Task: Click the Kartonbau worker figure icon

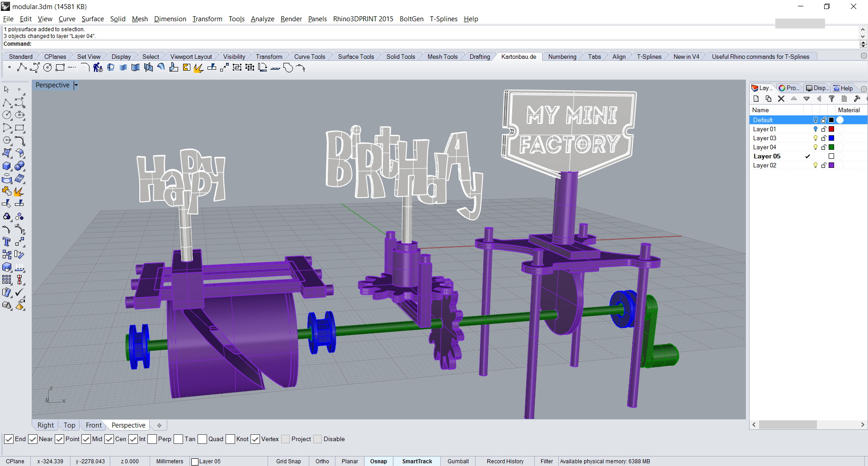Action: [98, 68]
